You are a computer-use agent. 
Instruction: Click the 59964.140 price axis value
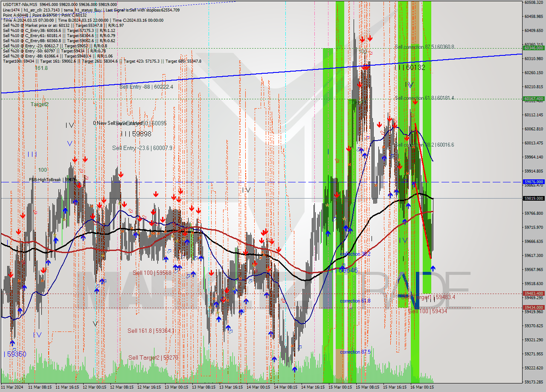tap(534, 157)
